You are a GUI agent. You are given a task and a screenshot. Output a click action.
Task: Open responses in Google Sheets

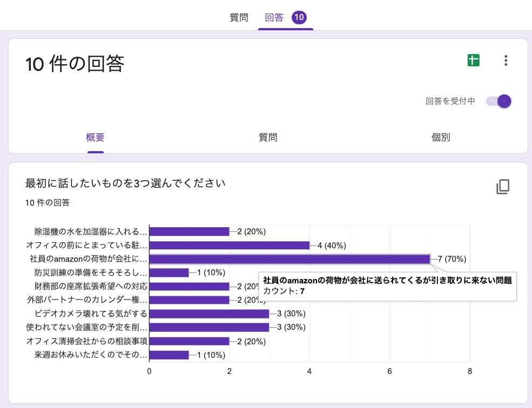(x=474, y=60)
